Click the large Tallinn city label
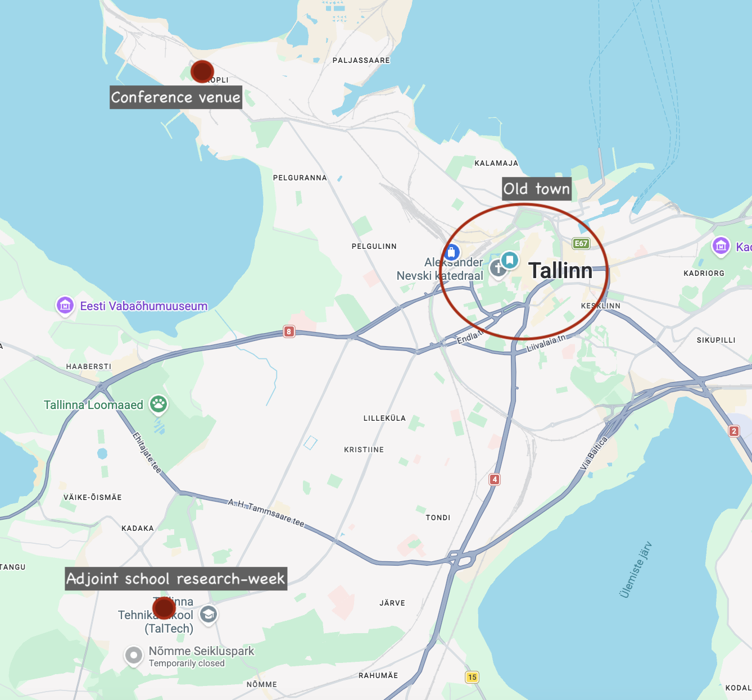The width and height of the screenshot is (752, 700). pyautogui.click(x=560, y=271)
